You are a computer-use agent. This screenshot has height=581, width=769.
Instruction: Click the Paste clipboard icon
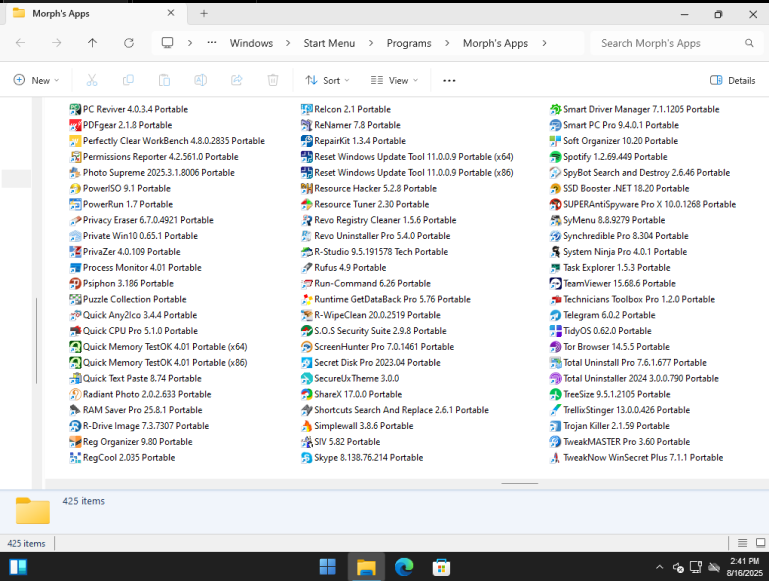point(164,80)
